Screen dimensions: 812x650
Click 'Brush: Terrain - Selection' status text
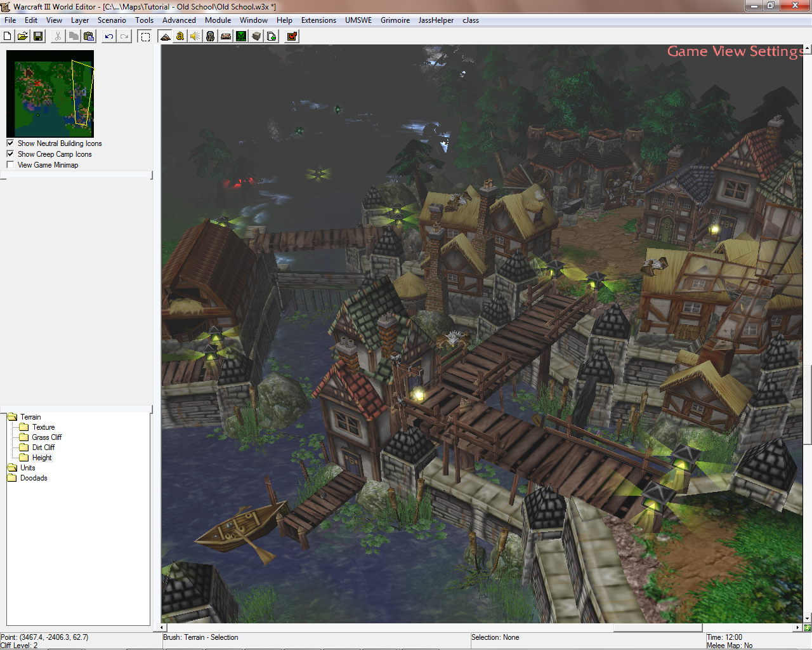point(200,637)
